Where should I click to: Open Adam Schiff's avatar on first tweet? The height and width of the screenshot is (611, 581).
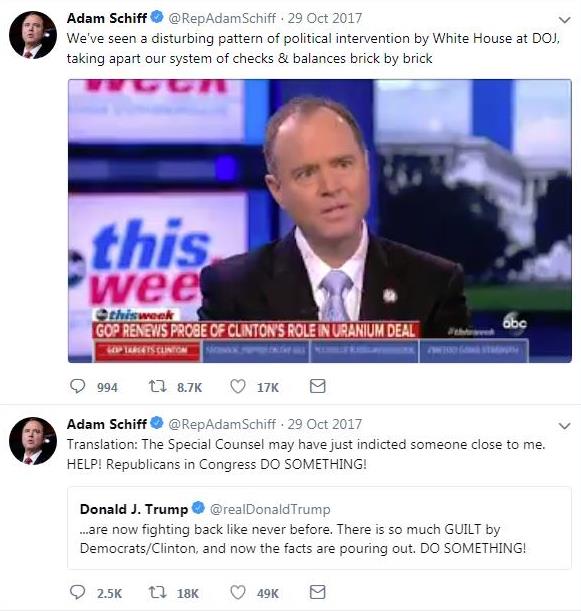coord(33,35)
